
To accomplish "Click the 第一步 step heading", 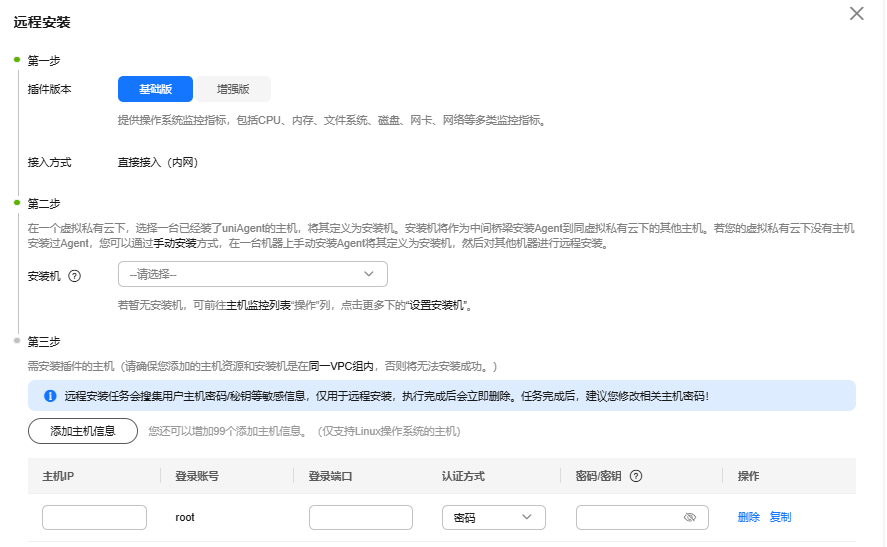I will (x=44, y=61).
